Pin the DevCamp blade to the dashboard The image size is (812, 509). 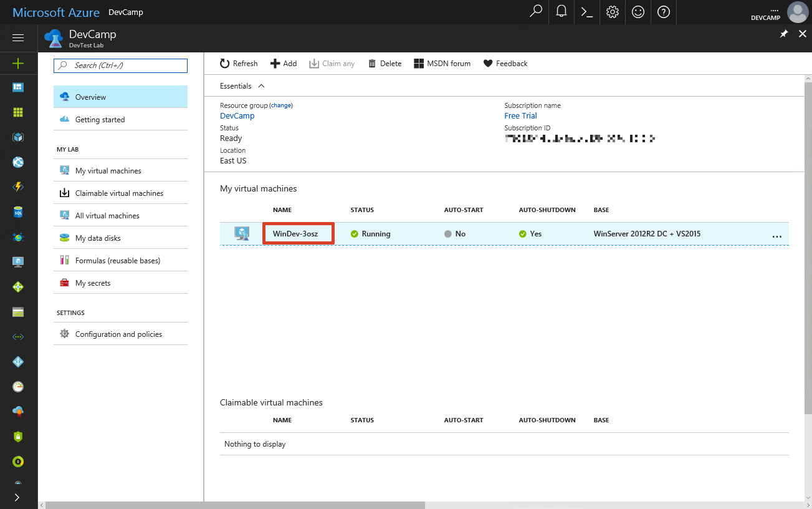784,34
